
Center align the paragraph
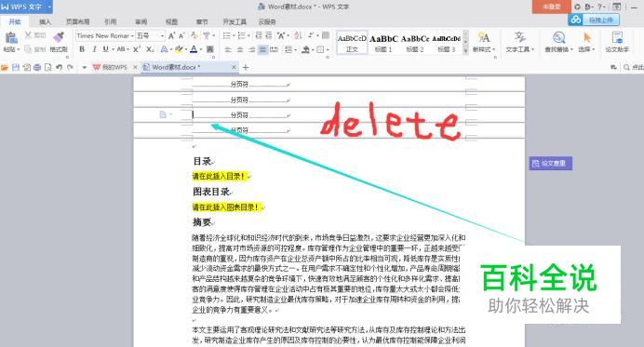tap(240, 49)
